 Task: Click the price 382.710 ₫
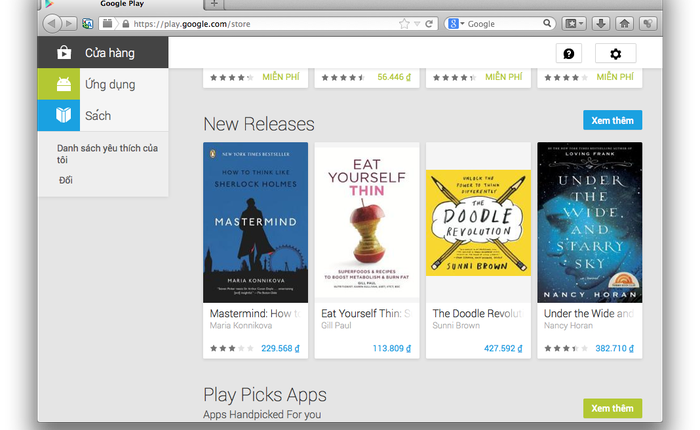[615, 348]
